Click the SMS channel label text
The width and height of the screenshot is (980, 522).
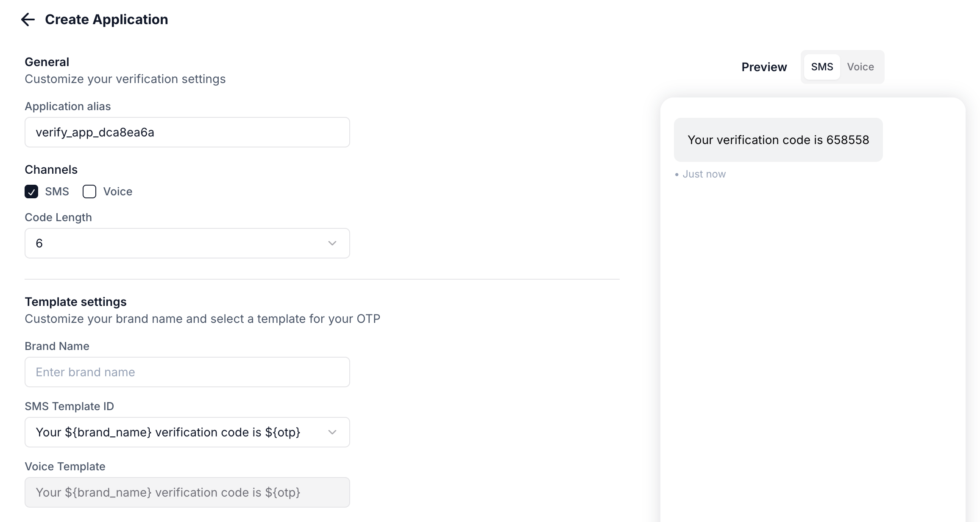pos(57,192)
